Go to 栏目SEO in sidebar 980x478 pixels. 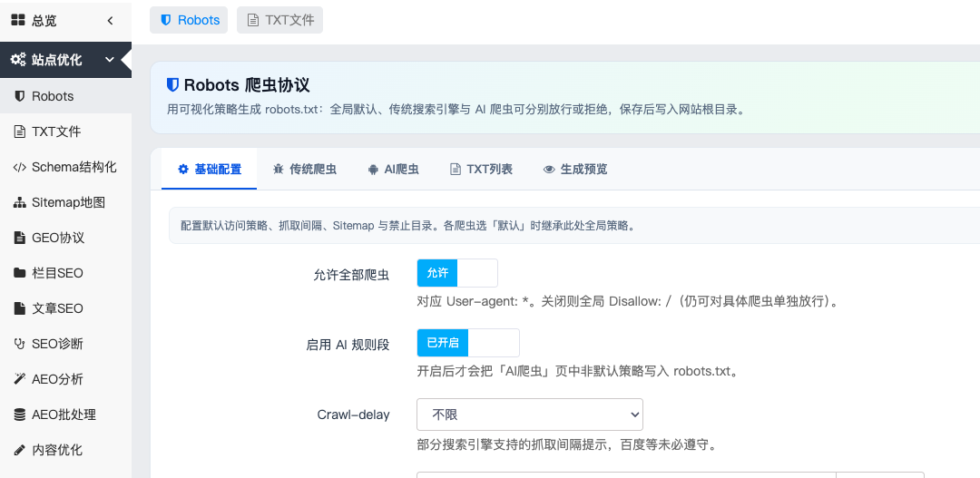(x=65, y=273)
